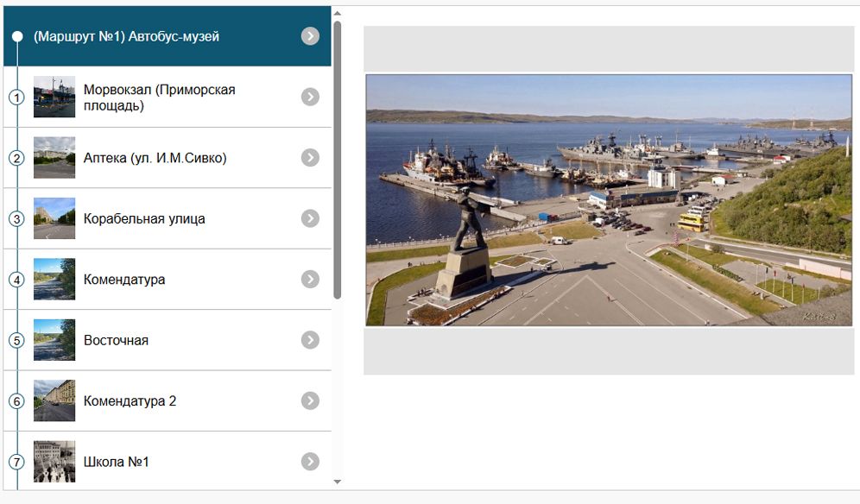Open Морвокзал stop thumbnail image
Image resolution: width=860 pixels, height=504 pixels.
click(54, 97)
